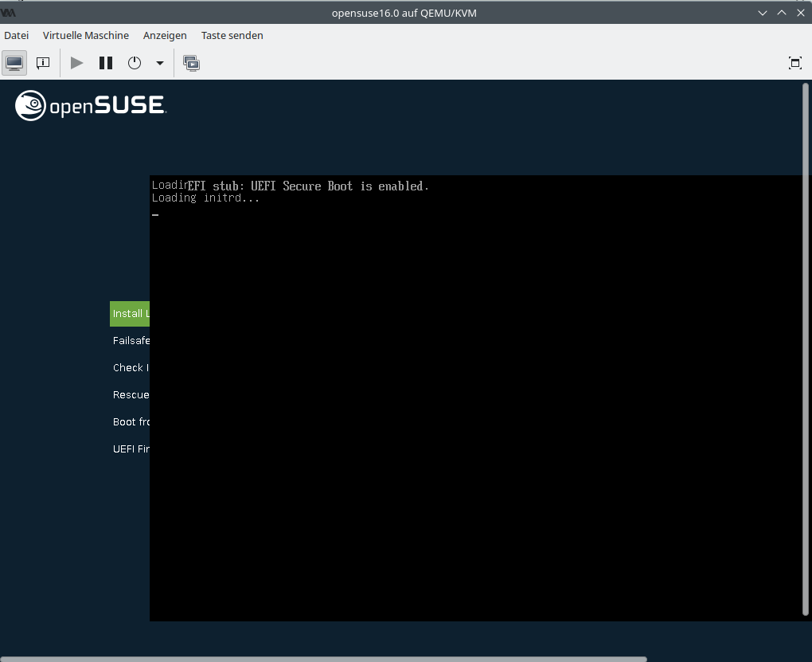Viewport: 812px width, 662px height.
Task: Minimize the opensuse16.0 window
Action: (x=763, y=13)
